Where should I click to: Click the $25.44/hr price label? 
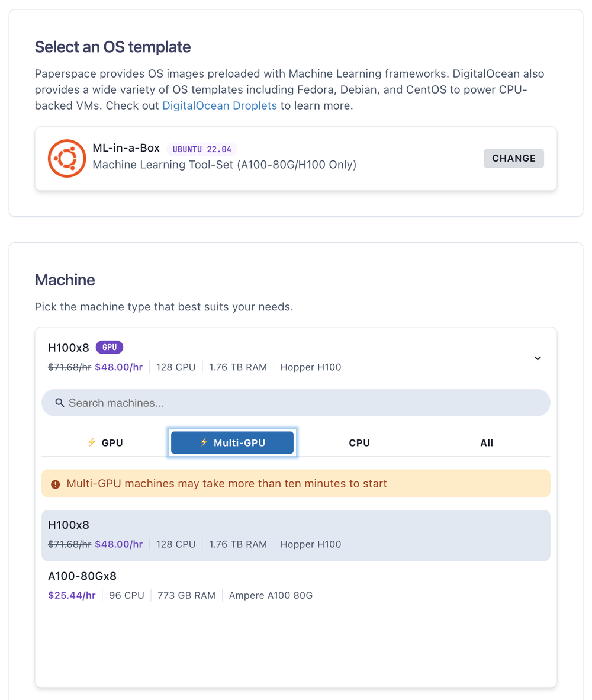(72, 595)
